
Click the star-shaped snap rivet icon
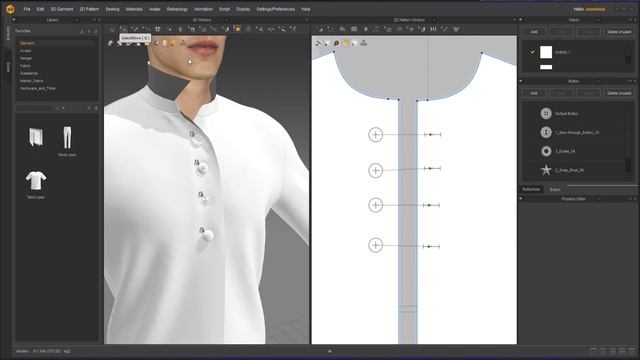[x=546, y=170]
